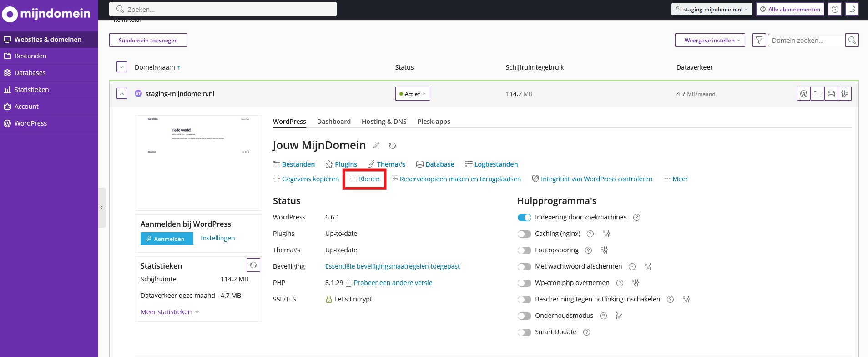Viewport: 868px width, 357px height.
Task: Open the file manager icon in domain row
Action: 818,94
